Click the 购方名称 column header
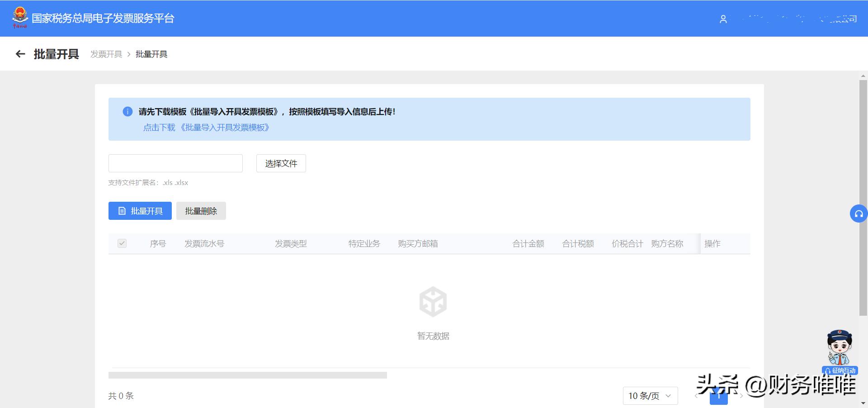 pyautogui.click(x=667, y=244)
